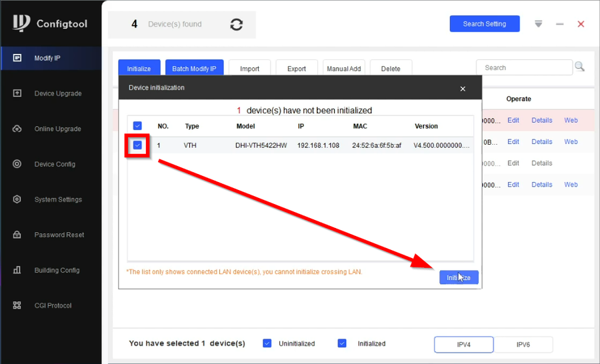Switch to the IPV4 tab
Viewport: 600px width, 364px height.
point(464,345)
